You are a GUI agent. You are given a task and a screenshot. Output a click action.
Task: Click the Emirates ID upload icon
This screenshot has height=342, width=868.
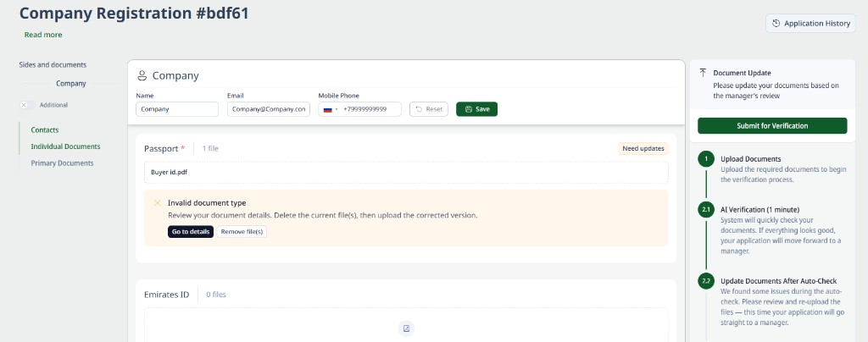pos(406,328)
